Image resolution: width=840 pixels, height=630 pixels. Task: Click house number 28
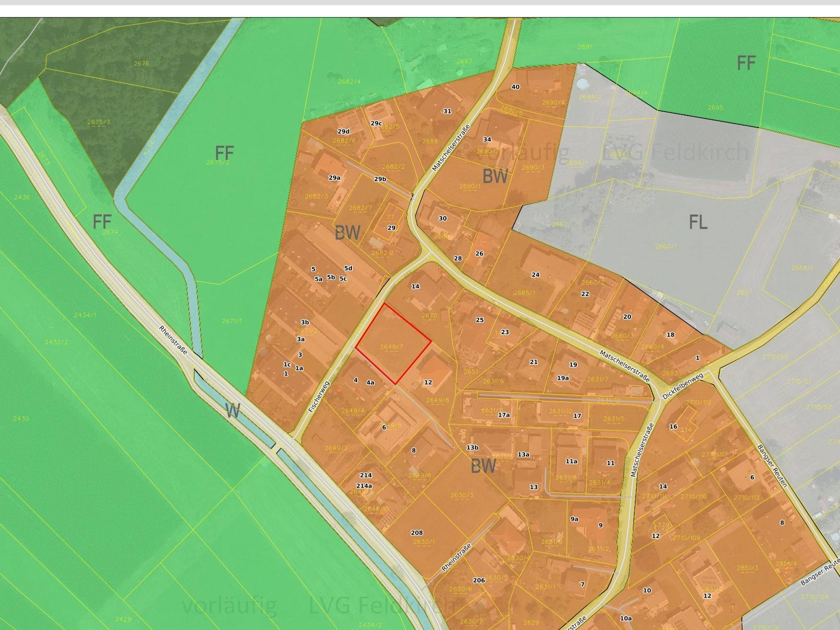(x=458, y=259)
